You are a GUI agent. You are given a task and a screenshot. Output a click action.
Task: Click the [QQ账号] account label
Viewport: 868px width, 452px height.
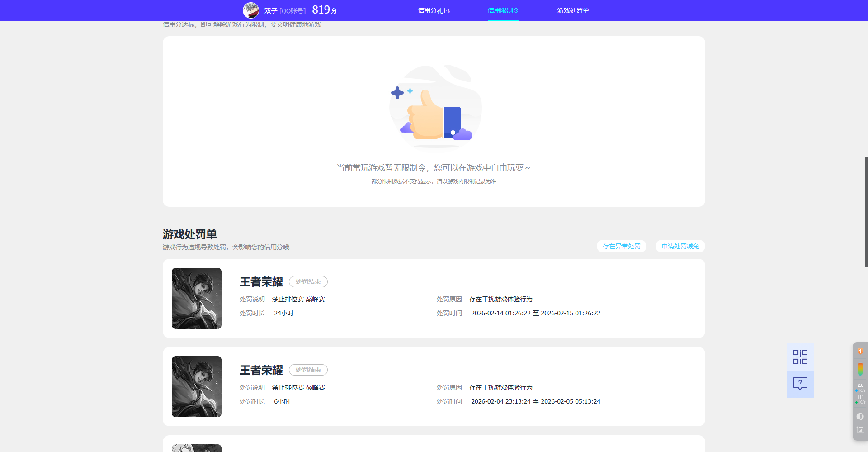293,10
